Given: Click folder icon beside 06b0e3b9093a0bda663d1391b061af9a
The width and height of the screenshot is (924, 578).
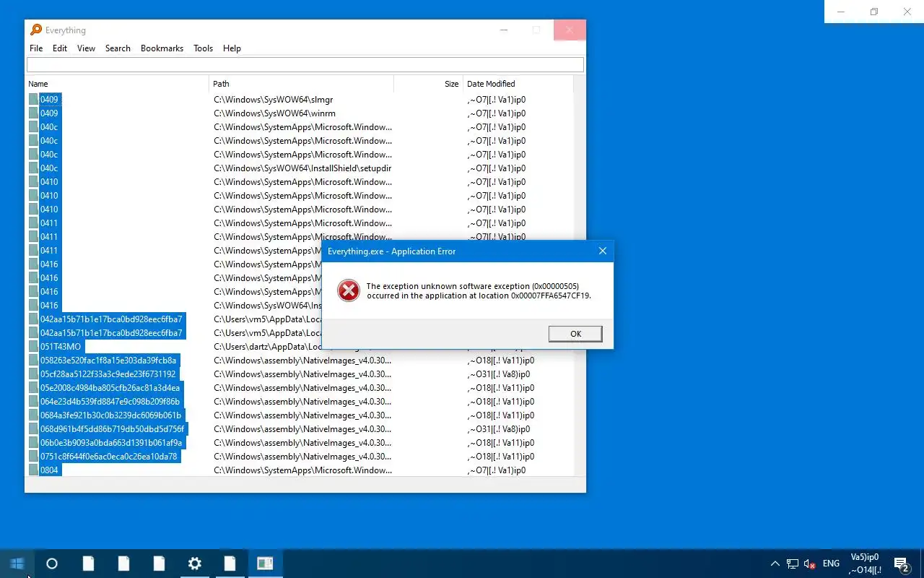Looking at the screenshot, I should (33, 443).
